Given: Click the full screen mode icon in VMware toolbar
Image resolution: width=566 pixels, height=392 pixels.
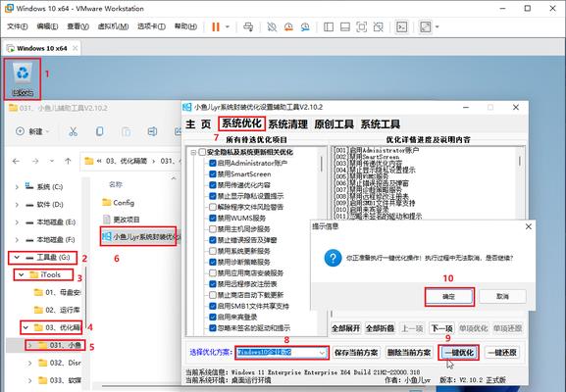Looking at the screenshot, I should tap(361, 26).
